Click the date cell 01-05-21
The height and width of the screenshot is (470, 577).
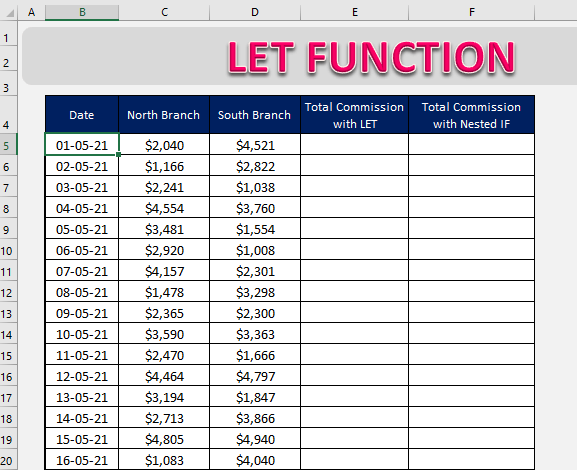click(x=82, y=144)
